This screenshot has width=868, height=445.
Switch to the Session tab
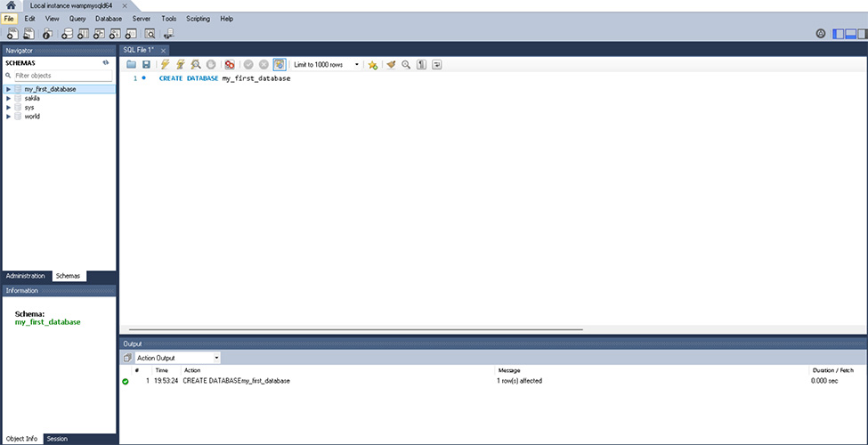57,439
